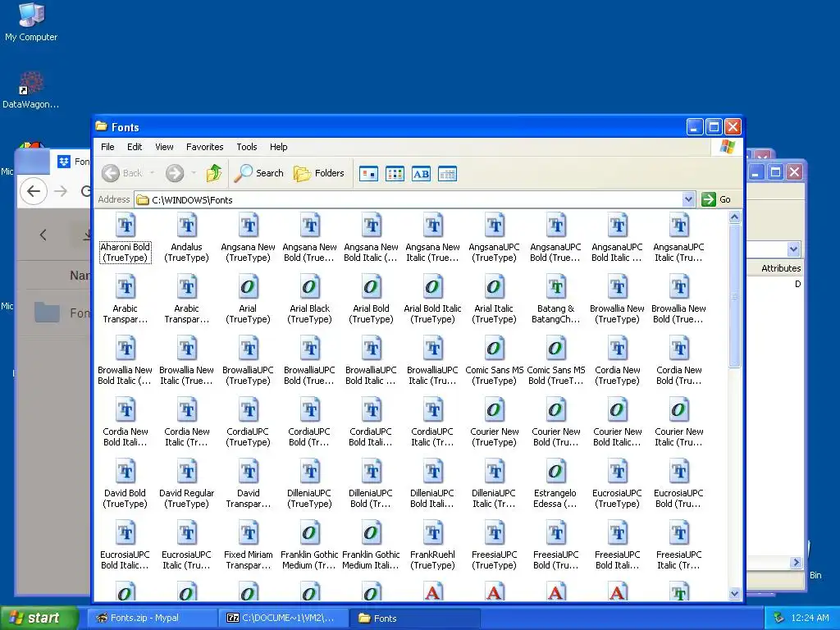
Task: Select the Andalus (TrueType) font icon
Action: [187, 226]
